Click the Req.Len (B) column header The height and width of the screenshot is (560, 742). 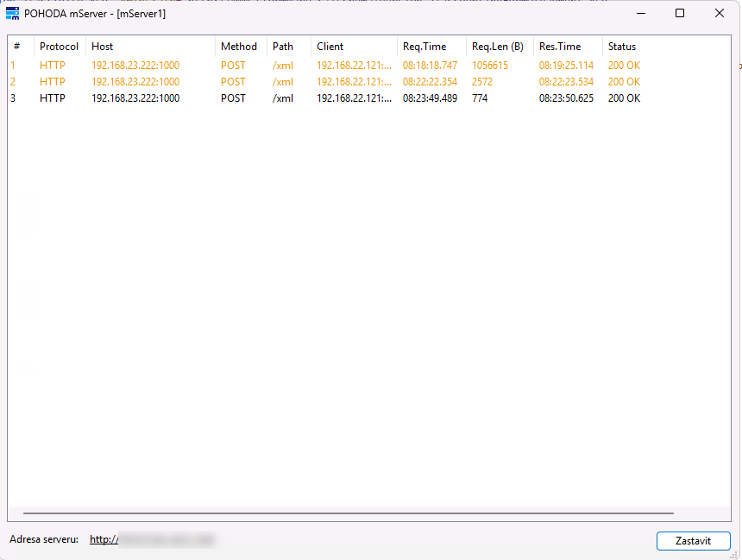pos(498,47)
